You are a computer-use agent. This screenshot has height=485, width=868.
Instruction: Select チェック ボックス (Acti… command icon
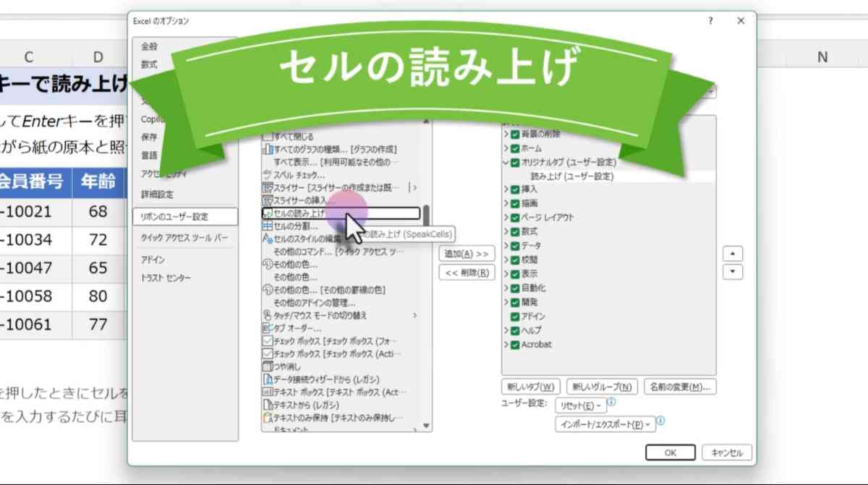267,354
